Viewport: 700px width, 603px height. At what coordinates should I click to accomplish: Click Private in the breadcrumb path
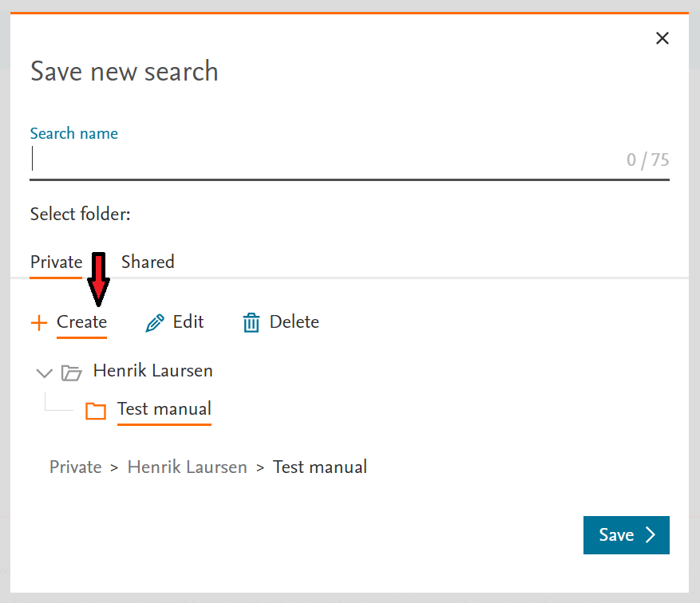[x=76, y=467]
